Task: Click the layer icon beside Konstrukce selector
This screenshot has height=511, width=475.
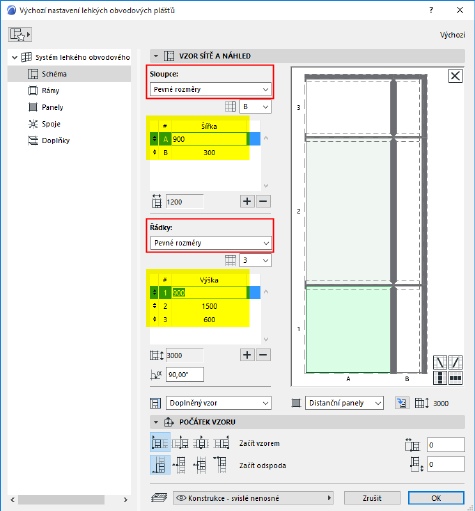Action: (159, 498)
